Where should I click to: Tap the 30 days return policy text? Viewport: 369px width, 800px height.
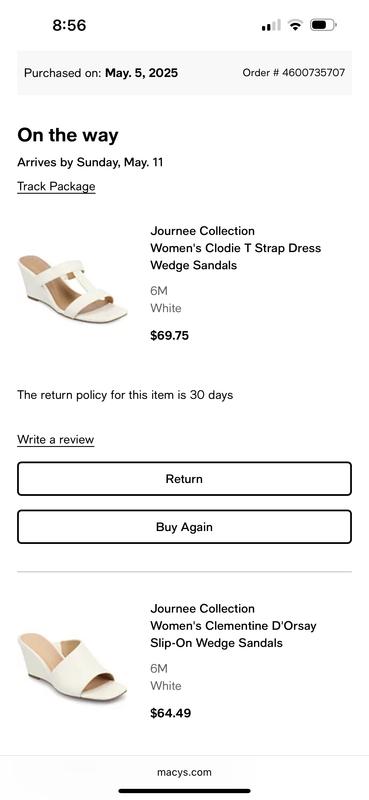tap(125, 395)
